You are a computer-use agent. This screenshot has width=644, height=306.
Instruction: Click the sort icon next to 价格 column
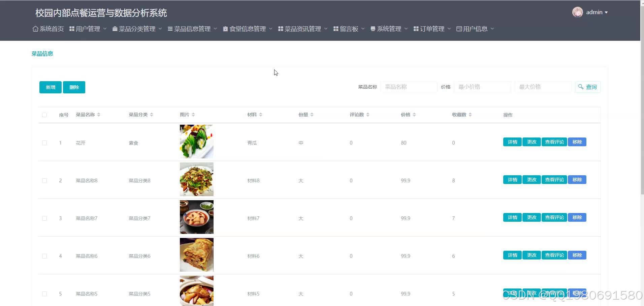(415, 115)
